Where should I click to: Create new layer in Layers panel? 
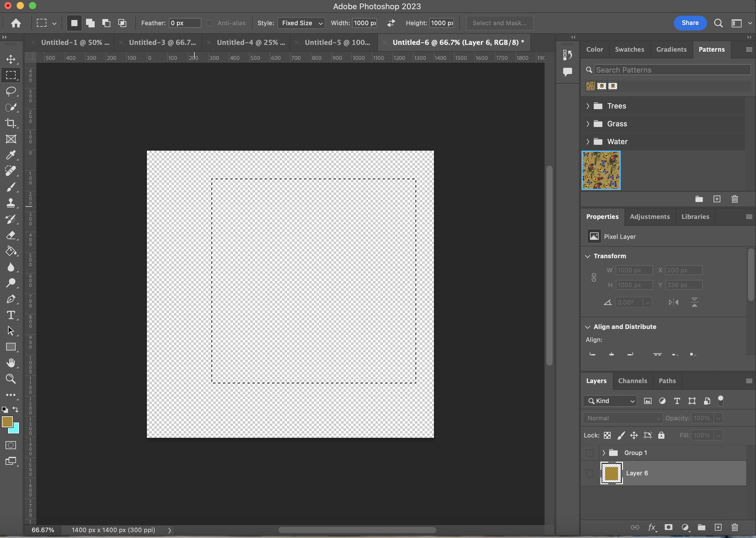click(718, 527)
